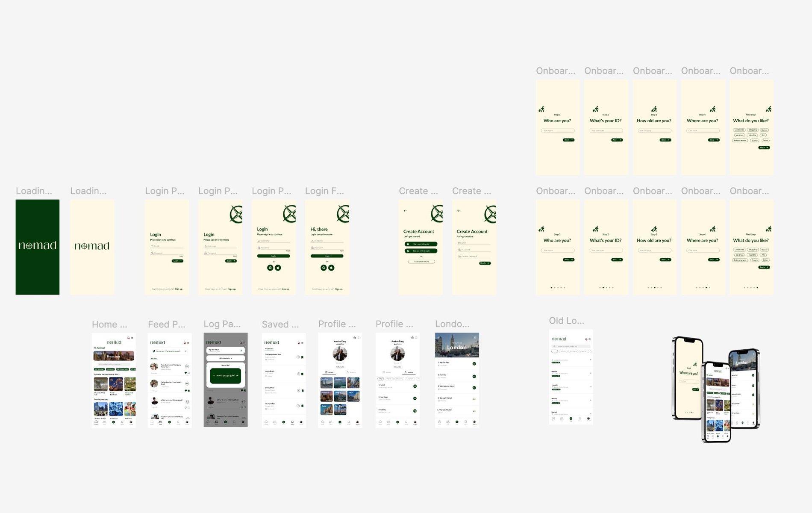
Task: Click back arrow in Create Account frame with Ready button
Action: [459, 211]
